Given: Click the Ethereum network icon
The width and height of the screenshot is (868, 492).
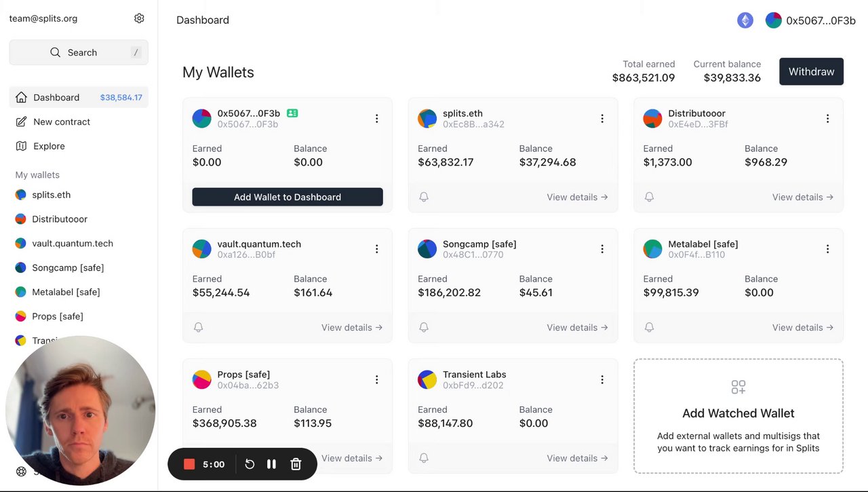Looking at the screenshot, I should pyautogui.click(x=745, y=20).
